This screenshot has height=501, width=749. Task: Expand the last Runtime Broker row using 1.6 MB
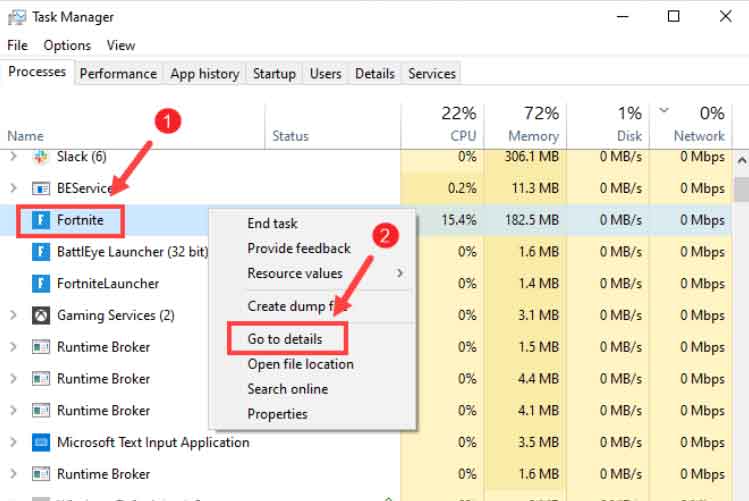[13, 474]
